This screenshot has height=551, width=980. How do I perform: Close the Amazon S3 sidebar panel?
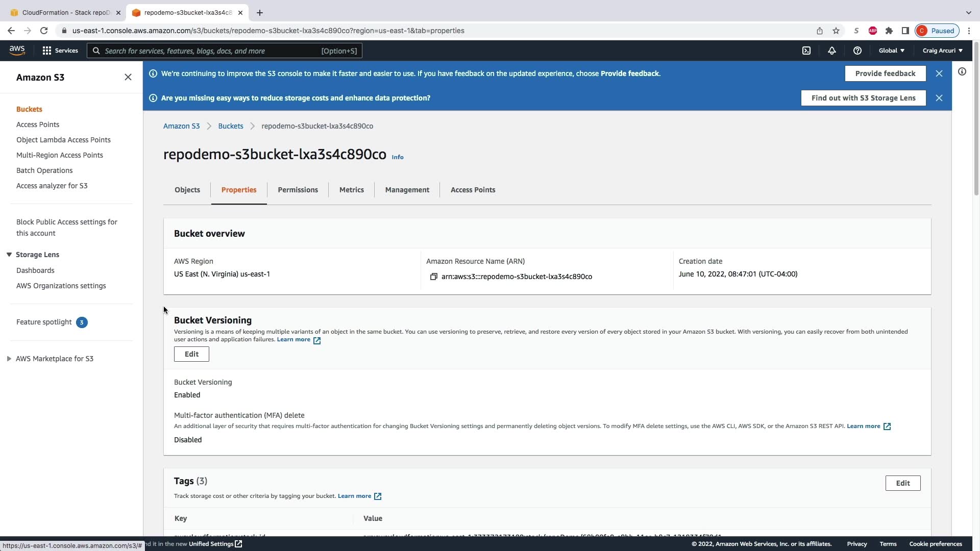pyautogui.click(x=128, y=77)
